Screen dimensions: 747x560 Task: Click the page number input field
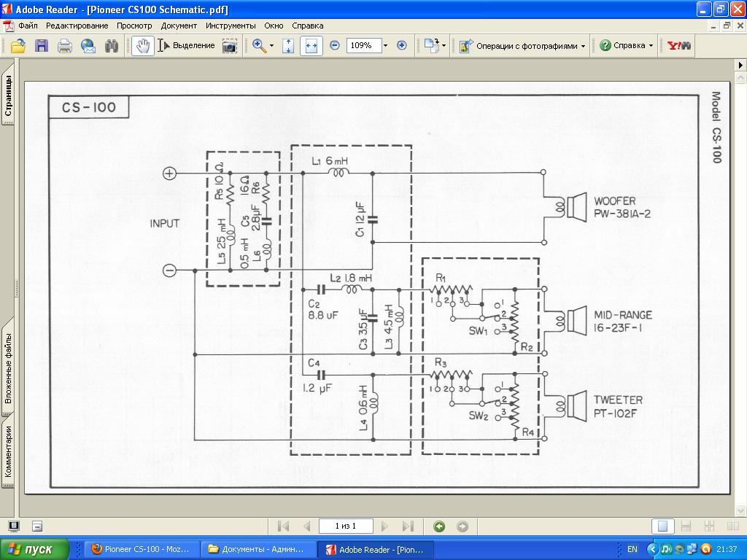coord(345,526)
